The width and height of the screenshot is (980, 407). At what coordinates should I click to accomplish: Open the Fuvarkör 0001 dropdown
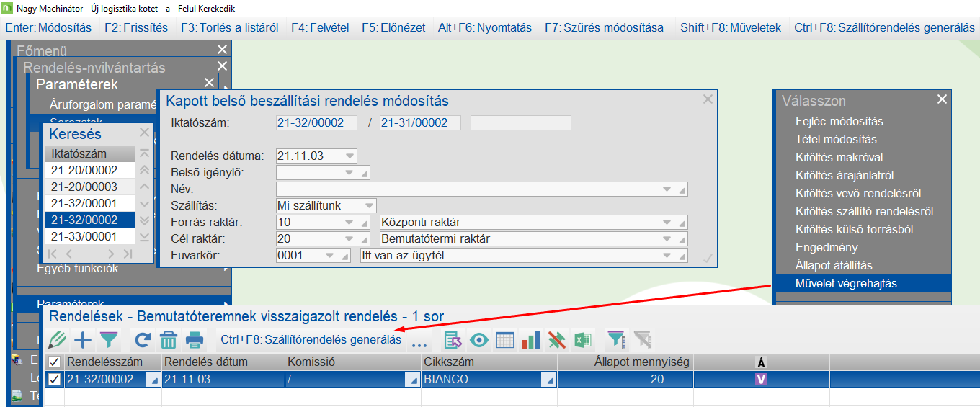[329, 255]
